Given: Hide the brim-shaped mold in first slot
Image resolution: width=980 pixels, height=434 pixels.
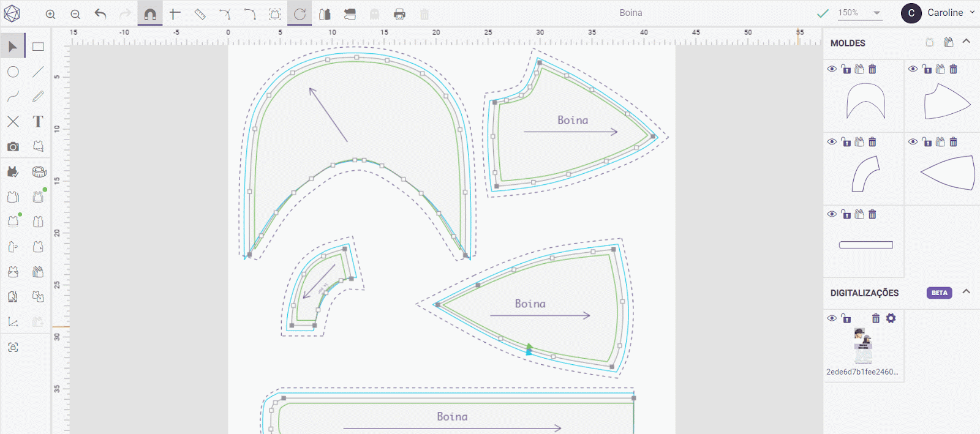Looking at the screenshot, I should [832, 69].
